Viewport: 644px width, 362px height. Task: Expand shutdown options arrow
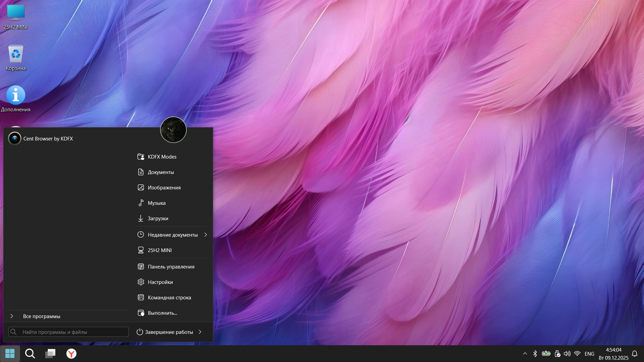200,332
